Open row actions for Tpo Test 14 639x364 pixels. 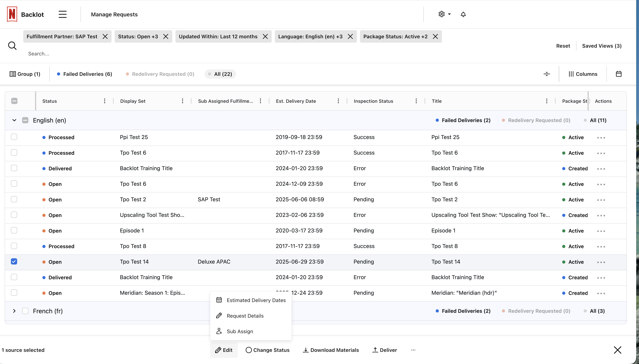tap(601, 262)
